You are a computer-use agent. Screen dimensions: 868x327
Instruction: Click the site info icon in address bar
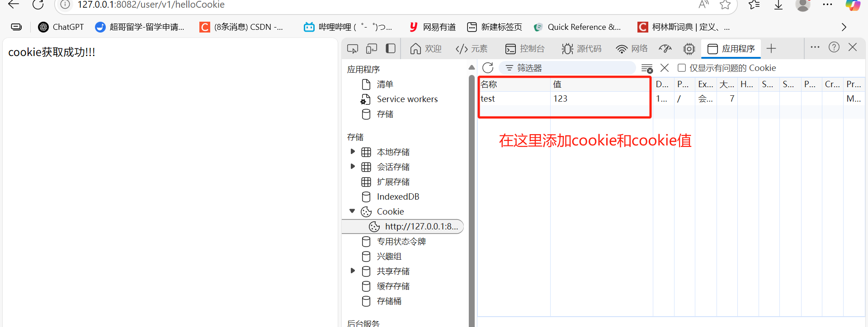coord(65,5)
